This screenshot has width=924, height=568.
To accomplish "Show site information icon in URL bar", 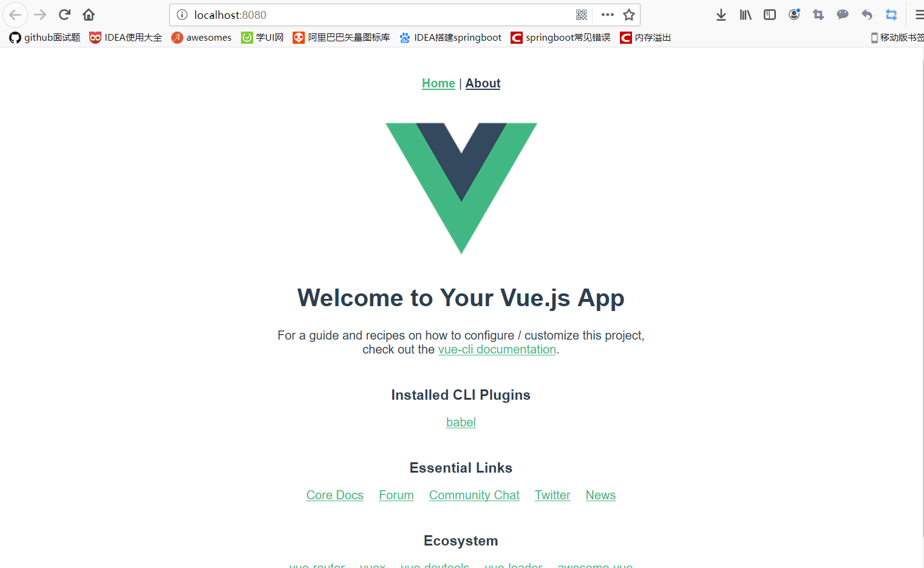I will pos(182,15).
